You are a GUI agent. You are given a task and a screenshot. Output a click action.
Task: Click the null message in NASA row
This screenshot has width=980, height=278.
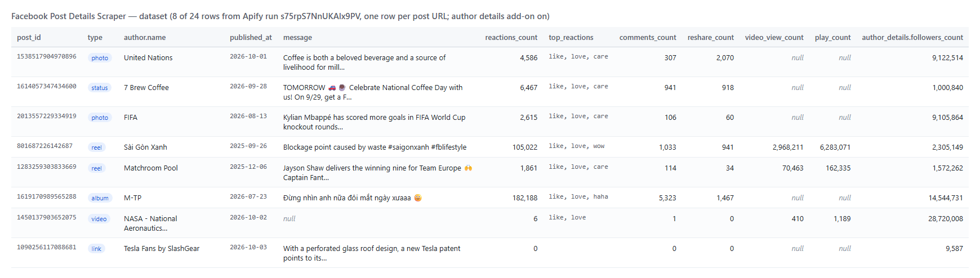coord(289,219)
